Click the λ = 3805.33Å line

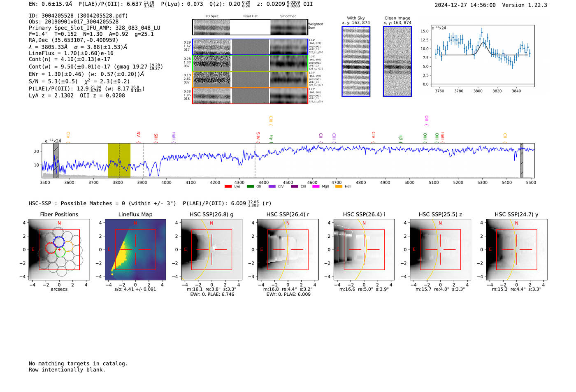[78, 47]
